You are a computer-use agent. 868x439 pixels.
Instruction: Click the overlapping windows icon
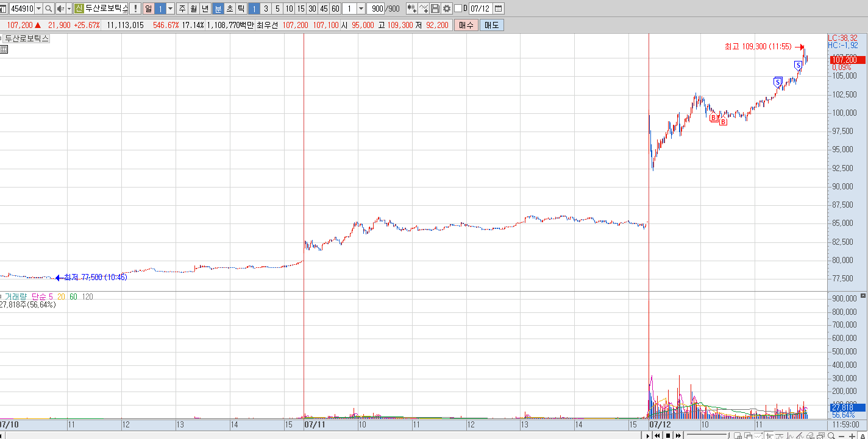tap(749, 435)
